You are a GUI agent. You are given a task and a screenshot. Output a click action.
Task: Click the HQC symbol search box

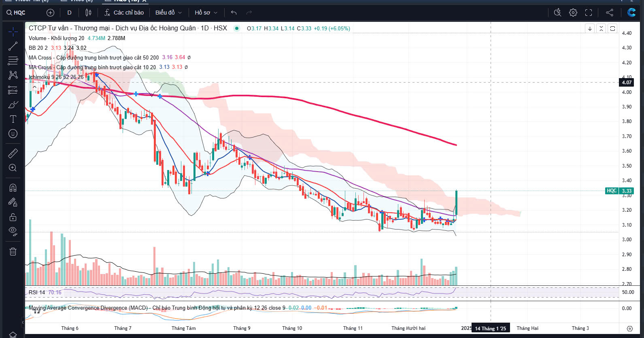coord(16,13)
